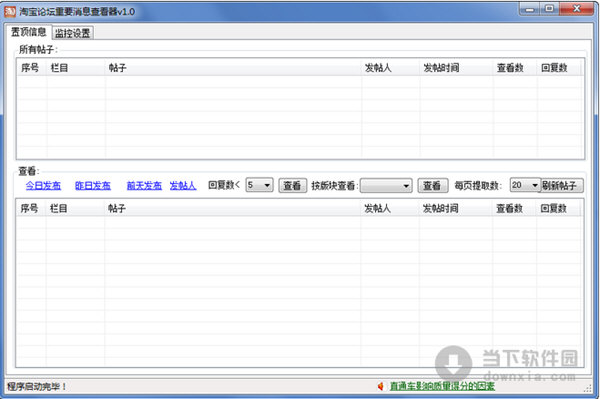
Task: Click the resize grip at the status bar corner
Action: [588, 388]
